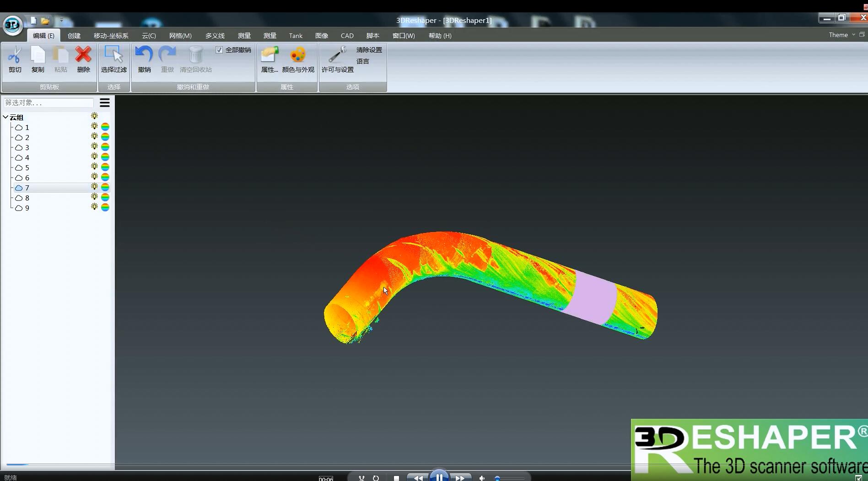The width and height of the screenshot is (868, 481).
Task: Click the rainbow color icon for cloud 1
Action: (105, 127)
